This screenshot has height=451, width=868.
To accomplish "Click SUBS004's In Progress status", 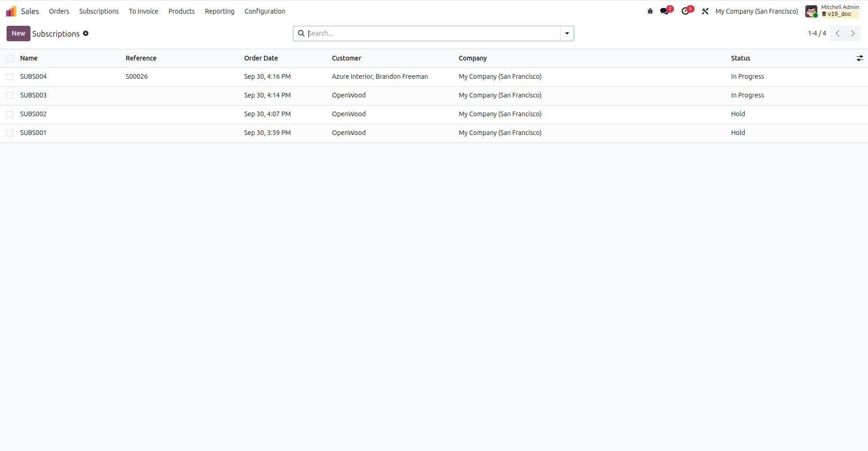I will [x=747, y=76].
